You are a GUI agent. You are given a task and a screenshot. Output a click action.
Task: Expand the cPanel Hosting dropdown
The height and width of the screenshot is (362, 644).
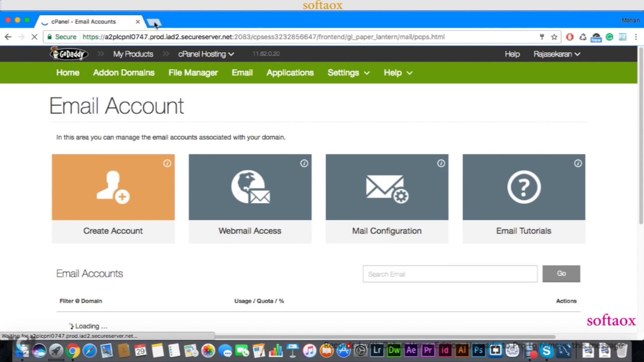(x=206, y=54)
